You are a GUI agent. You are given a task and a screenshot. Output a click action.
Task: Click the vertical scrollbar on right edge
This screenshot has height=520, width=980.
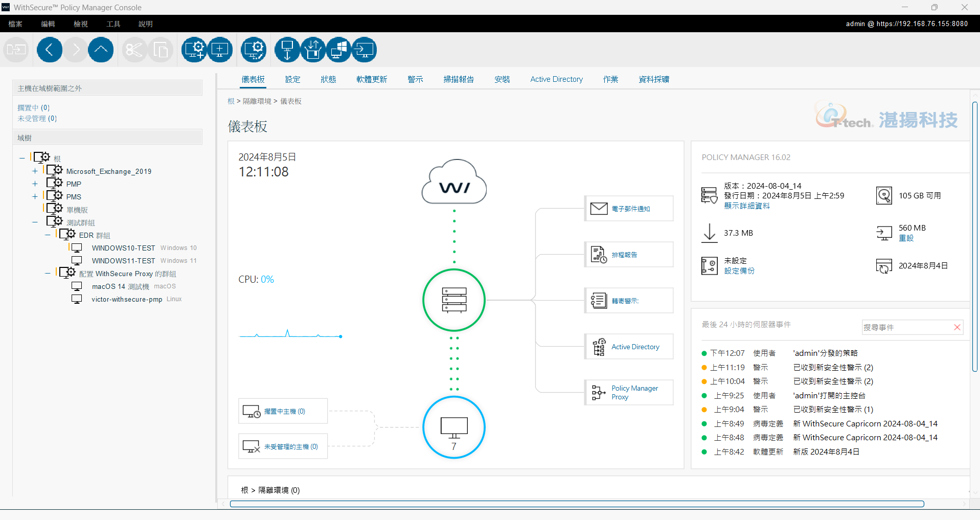pos(975,237)
